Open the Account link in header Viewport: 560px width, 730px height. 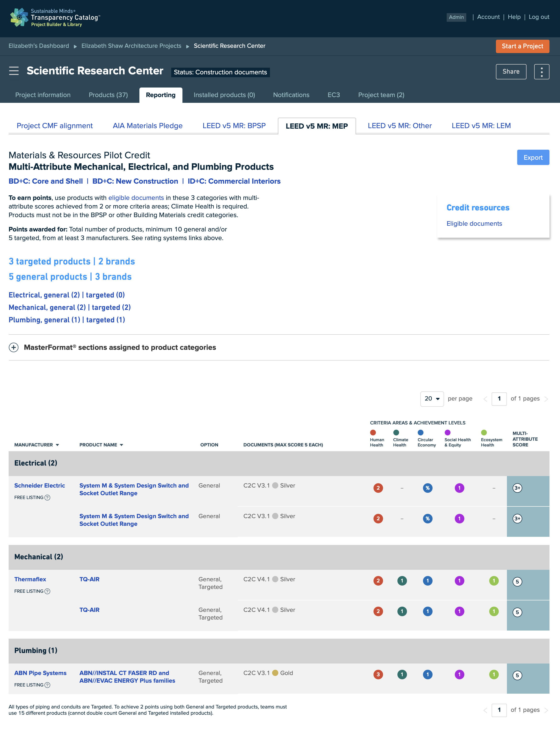488,17
